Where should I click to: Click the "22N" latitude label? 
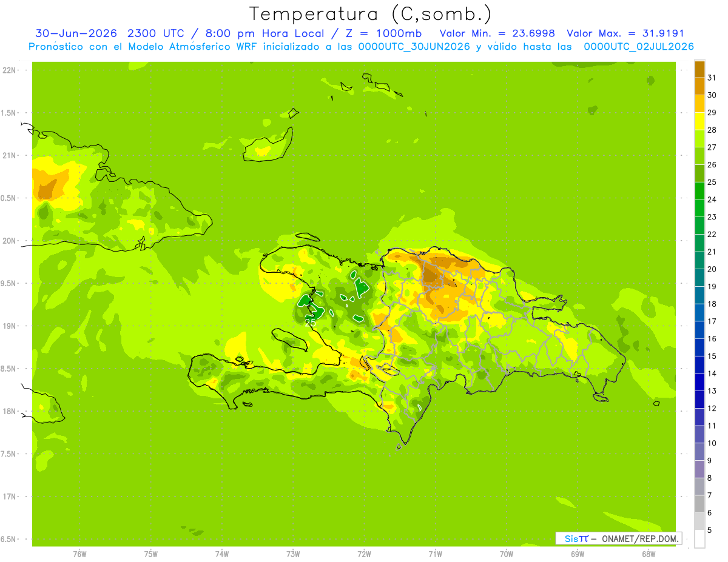coord(9,70)
